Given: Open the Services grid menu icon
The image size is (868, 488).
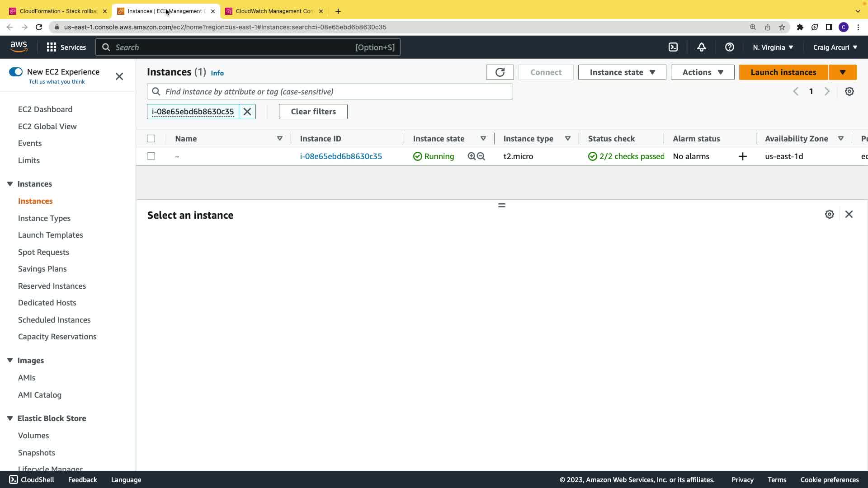Looking at the screenshot, I should click(52, 47).
